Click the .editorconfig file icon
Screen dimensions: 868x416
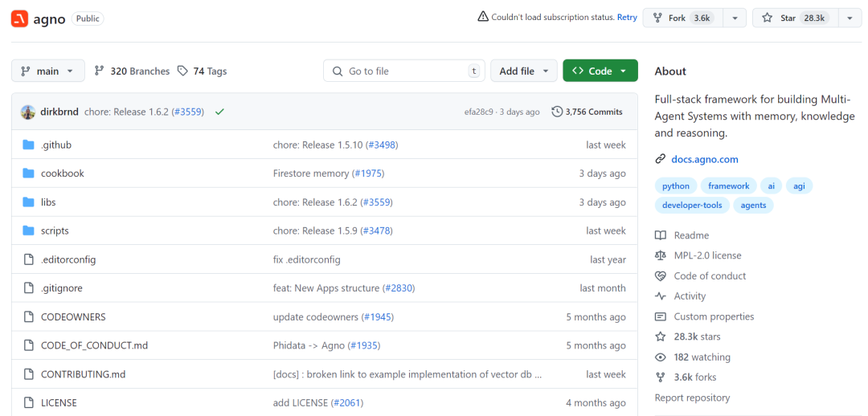coord(29,259)
